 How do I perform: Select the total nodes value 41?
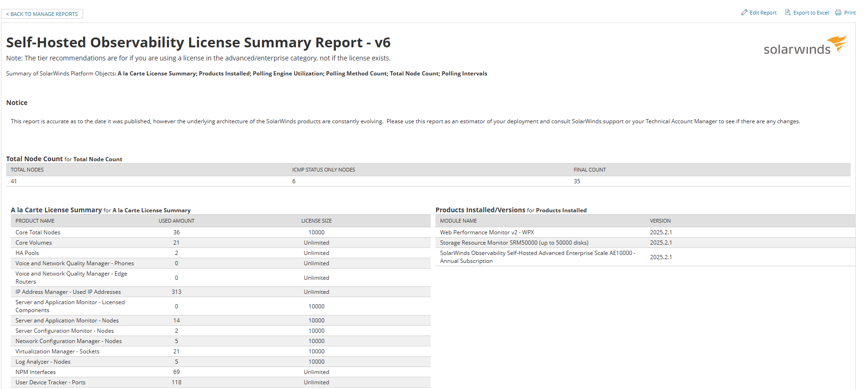click(x=14, y=181)
